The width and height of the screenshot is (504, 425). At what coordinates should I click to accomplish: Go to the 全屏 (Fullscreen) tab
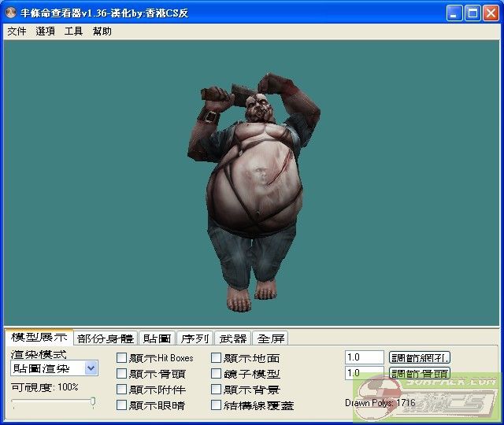(x=271, y=338)
